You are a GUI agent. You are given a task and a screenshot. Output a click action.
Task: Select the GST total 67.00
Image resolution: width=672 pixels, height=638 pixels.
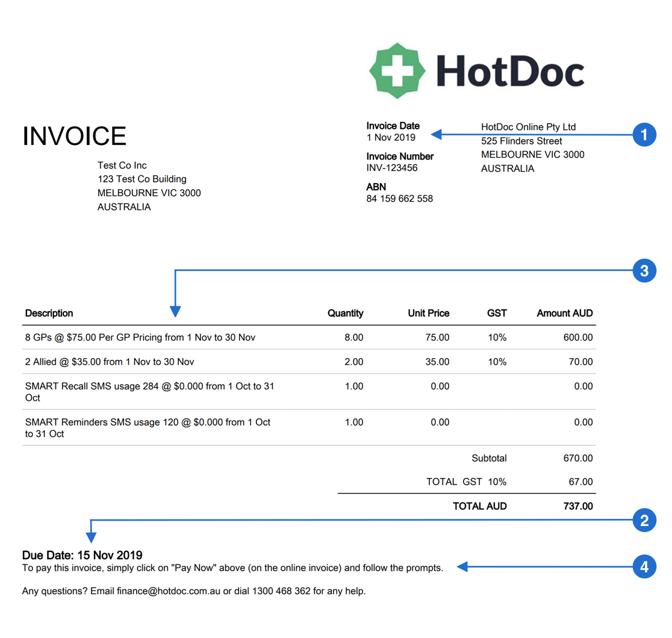click(580, 482)
